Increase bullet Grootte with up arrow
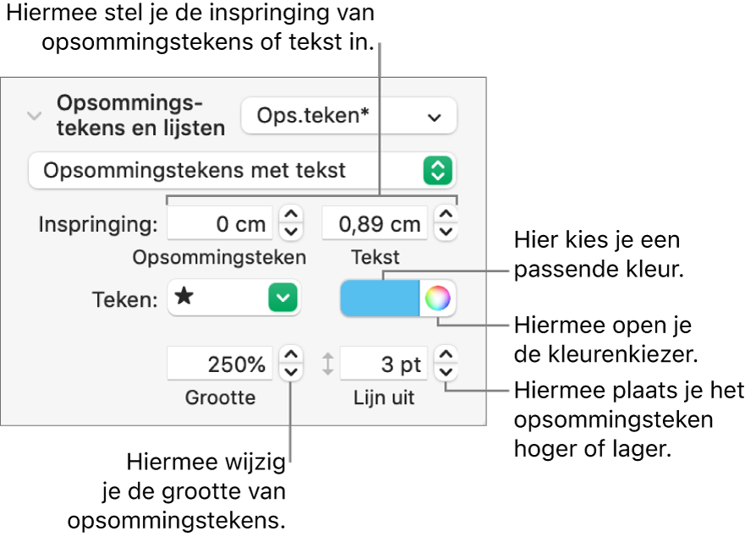The width and height of the screenshot is (756, 542). tap(290, 355)
